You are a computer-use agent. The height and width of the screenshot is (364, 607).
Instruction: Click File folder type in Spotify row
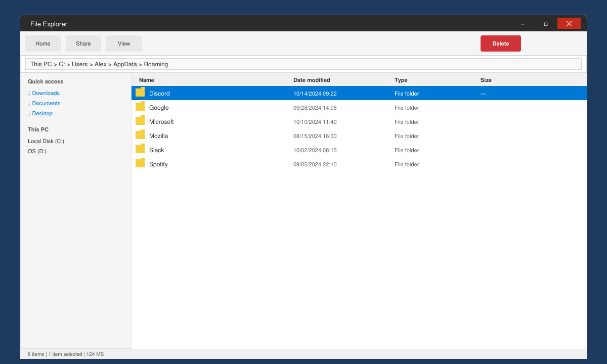tap(407, 164)
